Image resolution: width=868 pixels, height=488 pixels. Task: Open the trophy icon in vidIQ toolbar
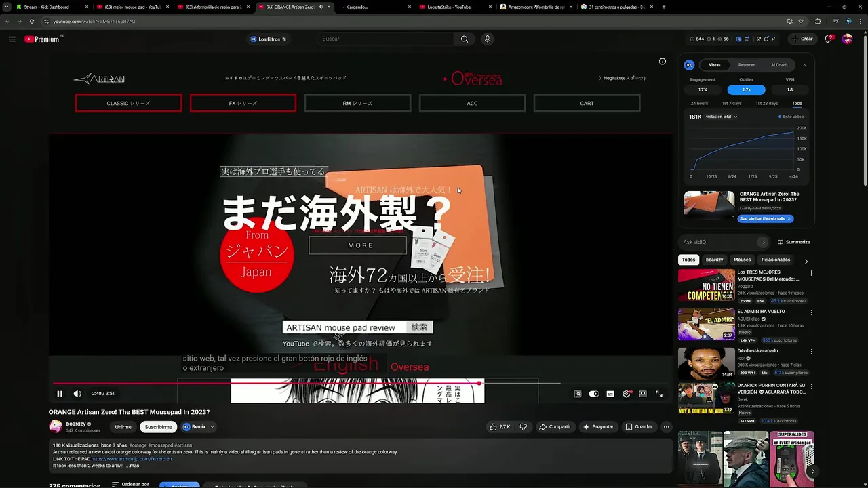tap(758, 39)
